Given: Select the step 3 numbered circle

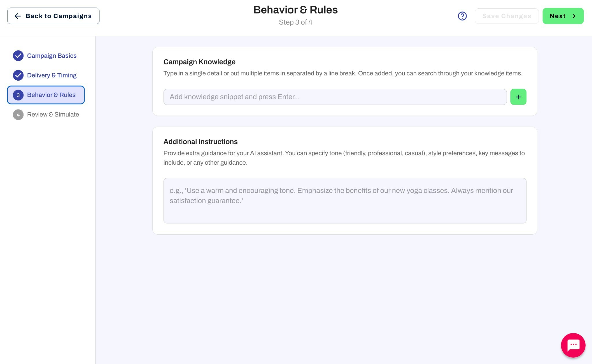Looking at the screenshot, I should click(18, 95).
